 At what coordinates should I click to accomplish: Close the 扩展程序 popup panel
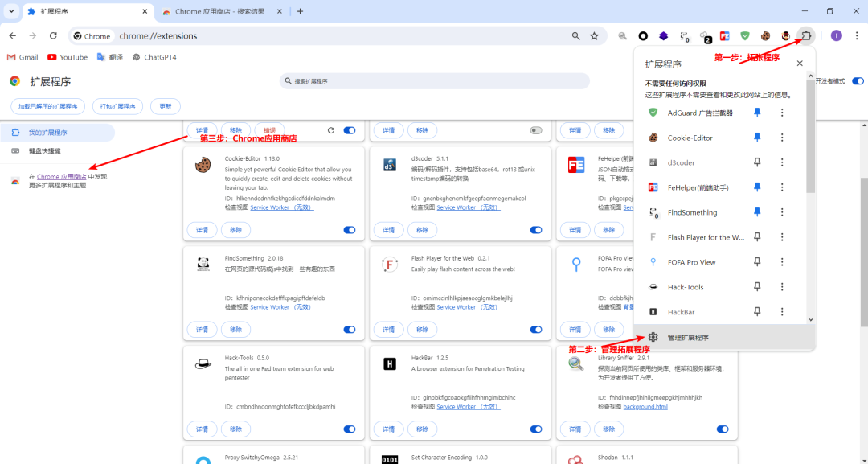point(800,64)
